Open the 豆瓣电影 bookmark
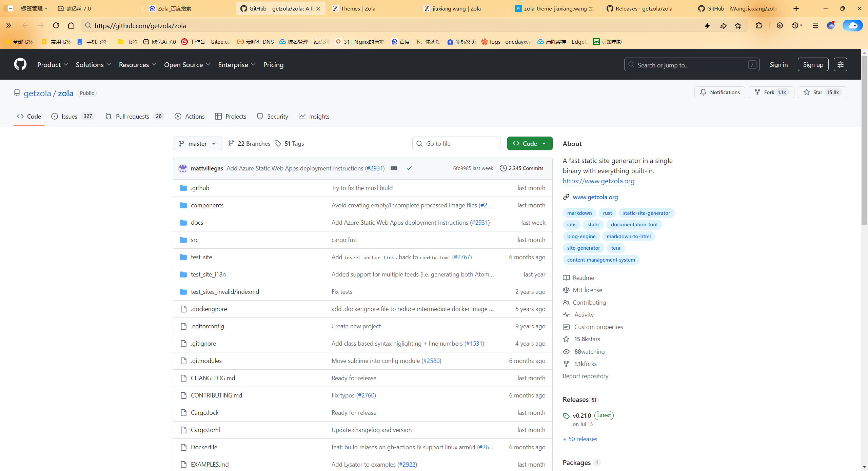The height and width of the screenshot is (471, 868). pyautogui.click(x=608, y=42)
